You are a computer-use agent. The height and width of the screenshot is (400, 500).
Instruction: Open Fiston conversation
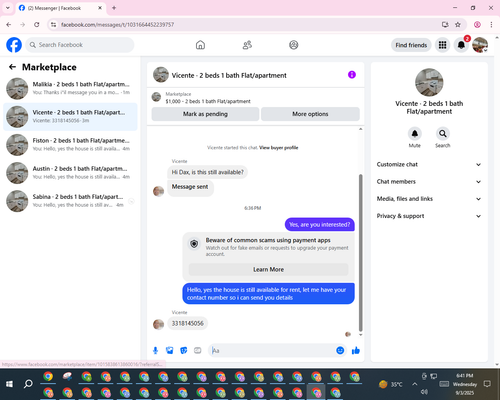click(70, 145)
